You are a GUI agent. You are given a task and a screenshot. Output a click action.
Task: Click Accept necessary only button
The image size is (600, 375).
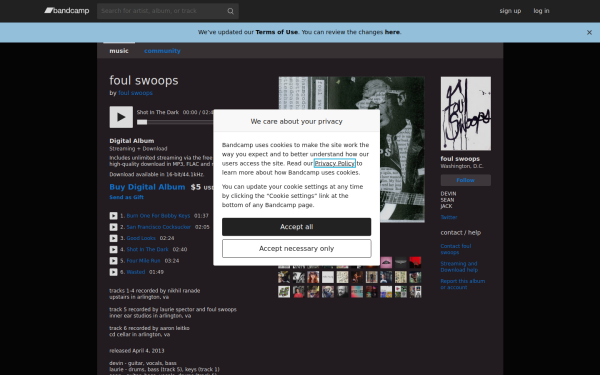[x=297, y=249]
